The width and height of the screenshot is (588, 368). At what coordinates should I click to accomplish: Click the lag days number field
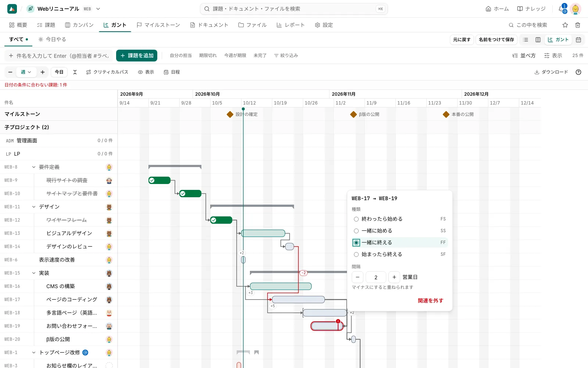376,277
